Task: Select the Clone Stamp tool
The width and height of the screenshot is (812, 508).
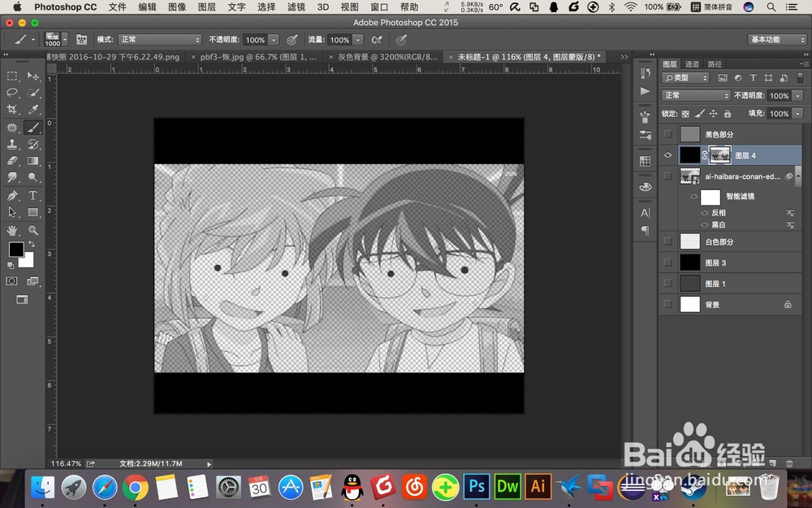Action: [12, 144]
